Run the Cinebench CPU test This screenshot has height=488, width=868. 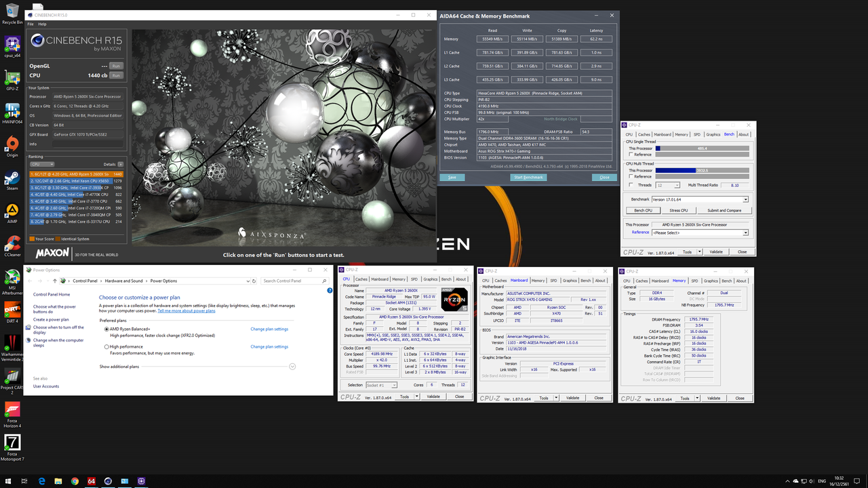116,75
